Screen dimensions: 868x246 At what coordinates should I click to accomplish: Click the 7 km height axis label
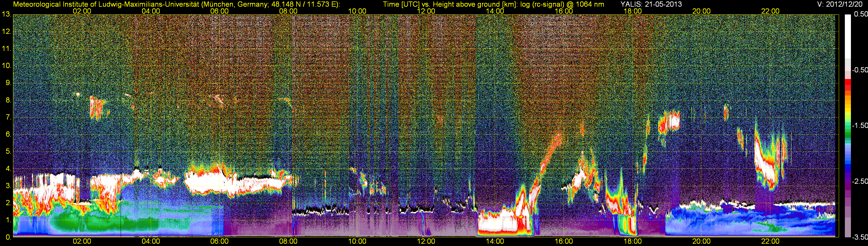(8, 117)
